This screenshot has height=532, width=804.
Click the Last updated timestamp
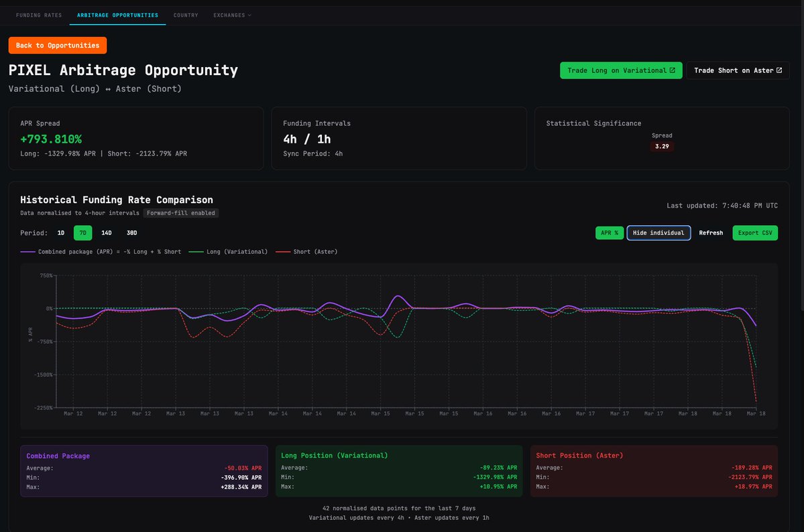tap(722, 206)
